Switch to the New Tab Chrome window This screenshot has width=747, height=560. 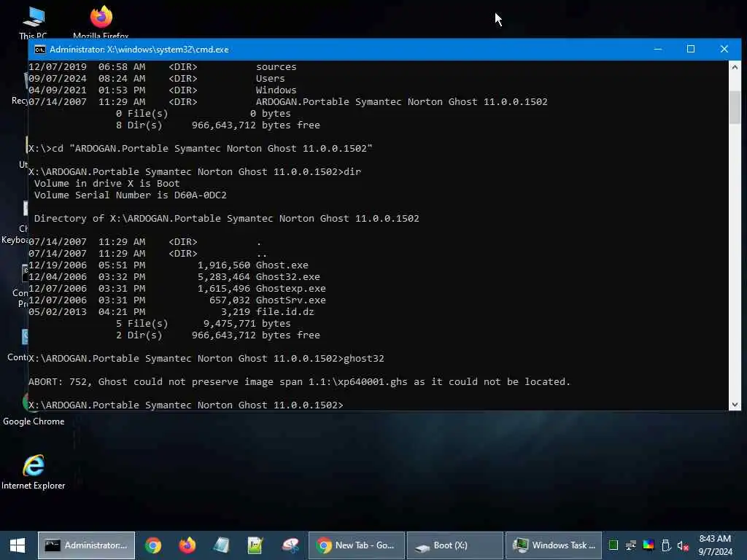tap(356, 545)
